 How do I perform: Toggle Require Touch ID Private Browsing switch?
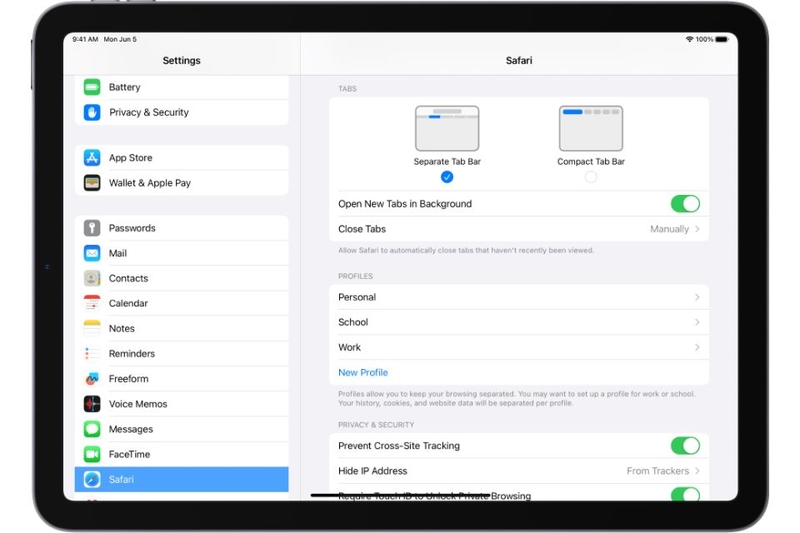pyautogui.click(x=685, y=494)
